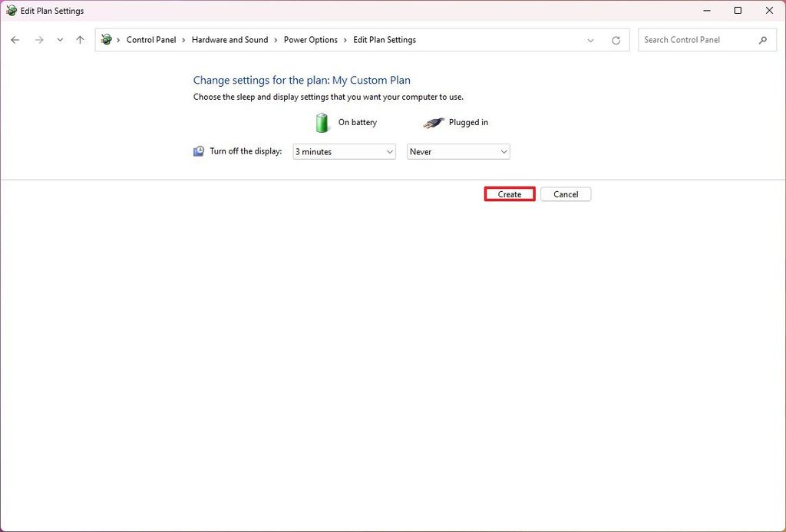786x532 pixels.
Task: Click the up-one-level arrow icon
Action: tap(80, 39)
